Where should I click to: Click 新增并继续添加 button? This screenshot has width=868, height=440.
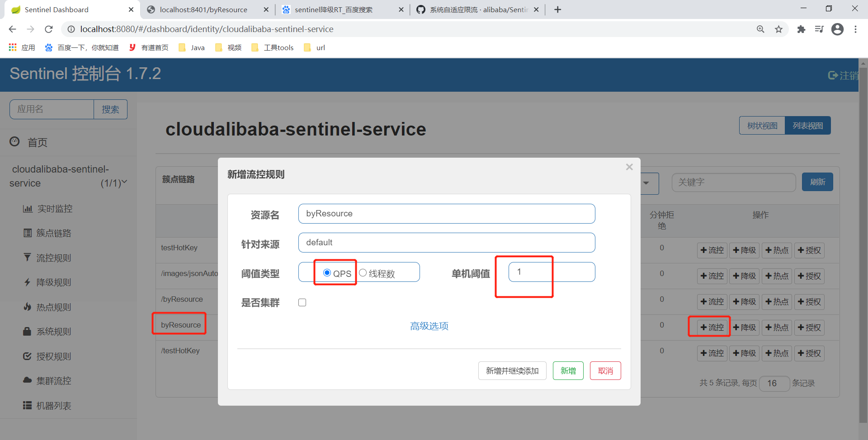(x=512, y=370)
